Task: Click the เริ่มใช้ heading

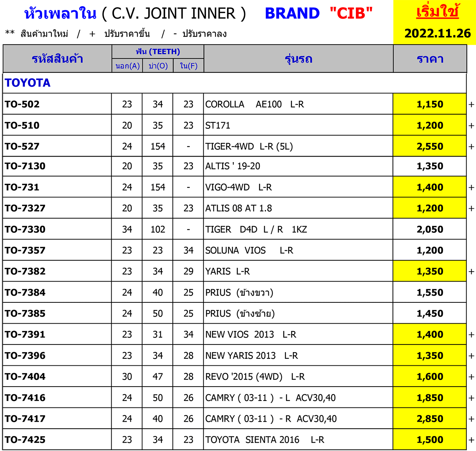Action: pos(438,12)
